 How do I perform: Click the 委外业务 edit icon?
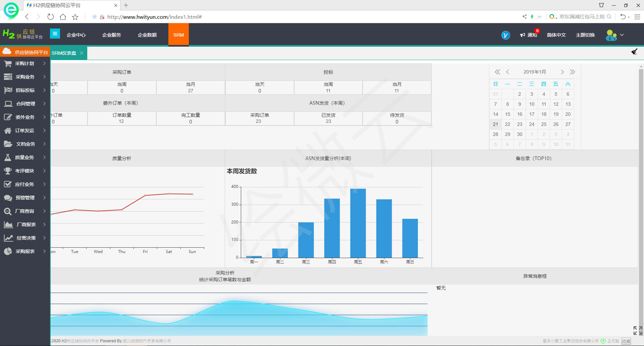click(8, 117)
